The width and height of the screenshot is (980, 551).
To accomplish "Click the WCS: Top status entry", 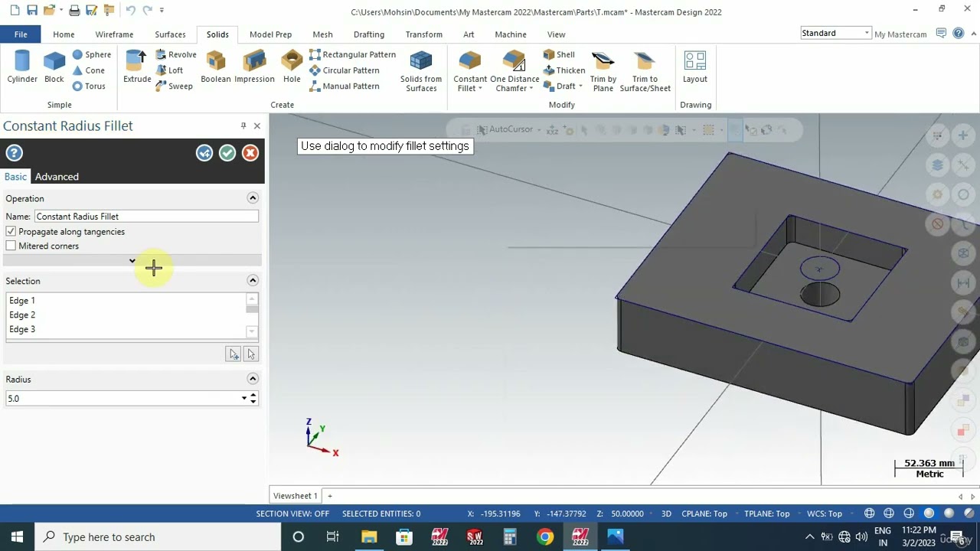I will coord(825,514).
